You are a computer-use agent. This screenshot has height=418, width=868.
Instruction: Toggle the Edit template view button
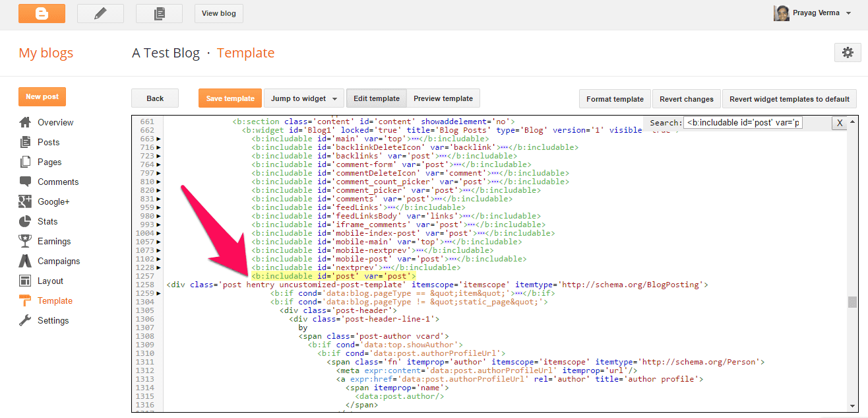point(376,98)
